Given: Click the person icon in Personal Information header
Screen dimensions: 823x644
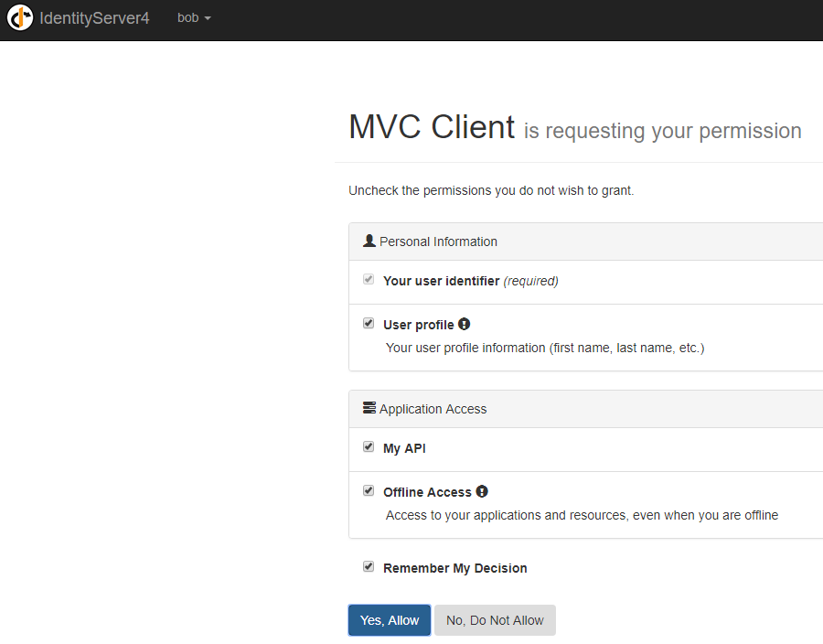Looking at the screenshot, I should tap(369, 241).
